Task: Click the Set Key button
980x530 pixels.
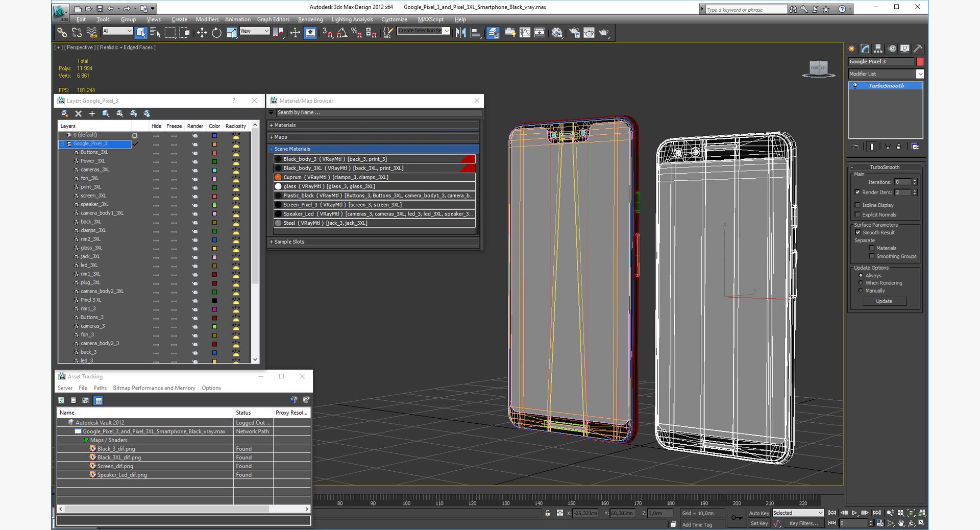Action: [x=758, y=523]
